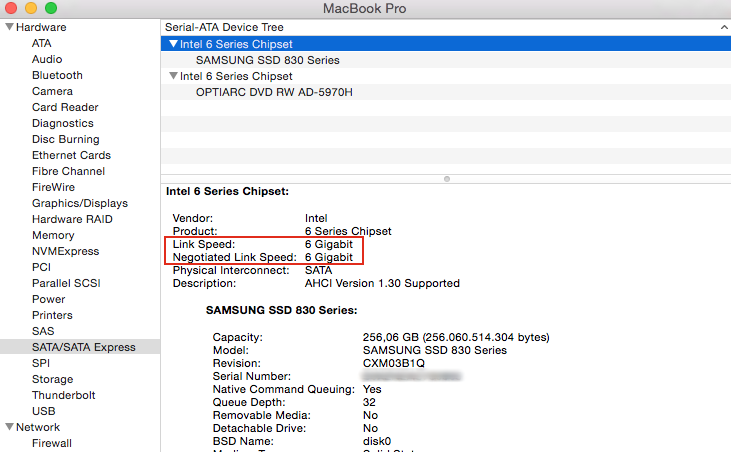The width and height of the screenshot is (731, 452).
Task: Select Parallel SCSI in the sidebar
Action: pos(66,283)
